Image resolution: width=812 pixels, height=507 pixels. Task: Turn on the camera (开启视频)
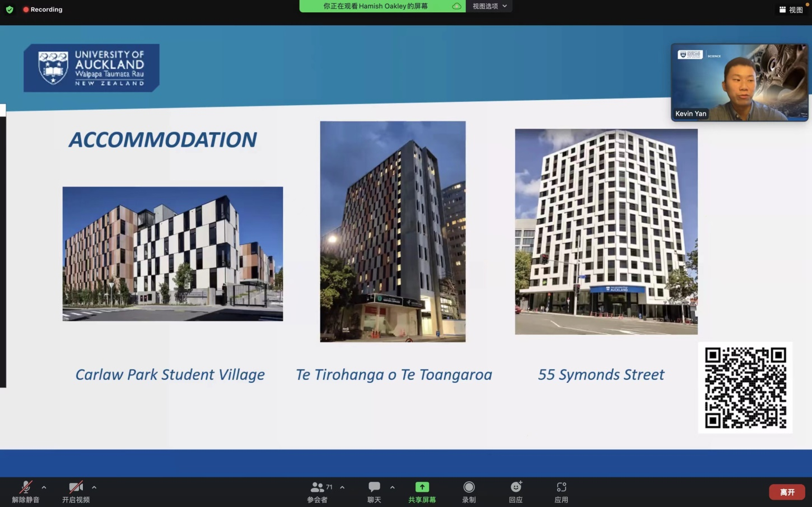[76, 487]
